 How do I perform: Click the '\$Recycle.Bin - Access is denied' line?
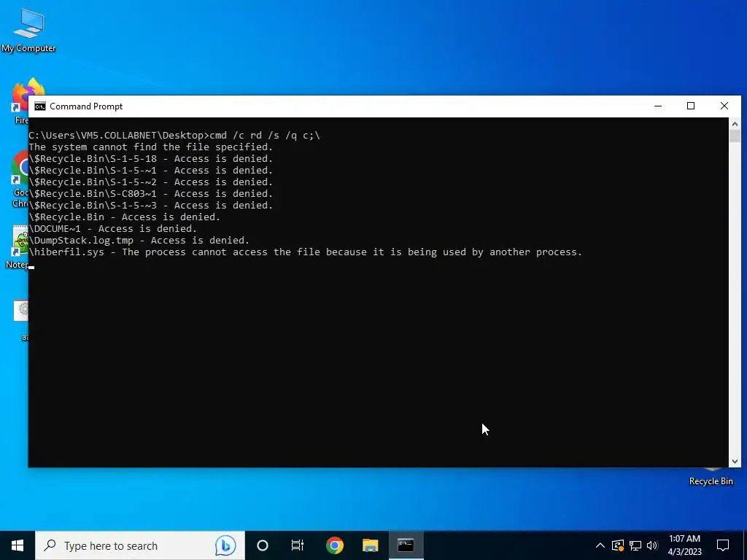[x=124, y=217]
